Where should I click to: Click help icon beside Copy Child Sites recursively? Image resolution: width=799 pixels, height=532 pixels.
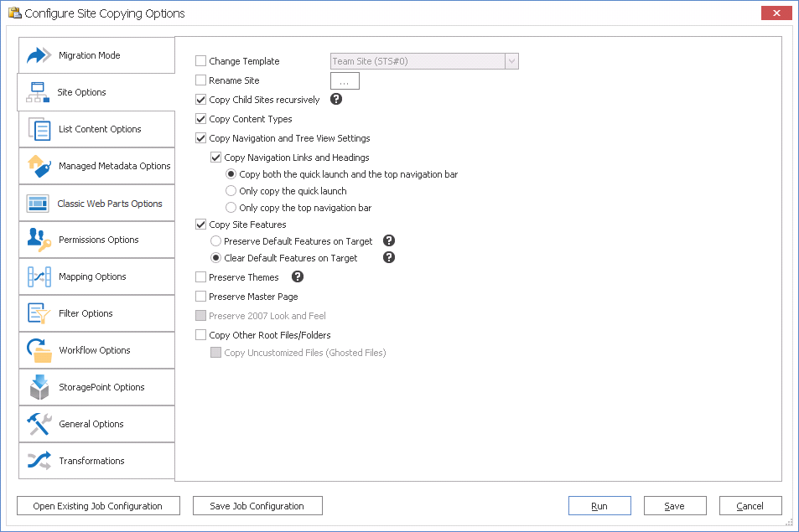[336, 100]
